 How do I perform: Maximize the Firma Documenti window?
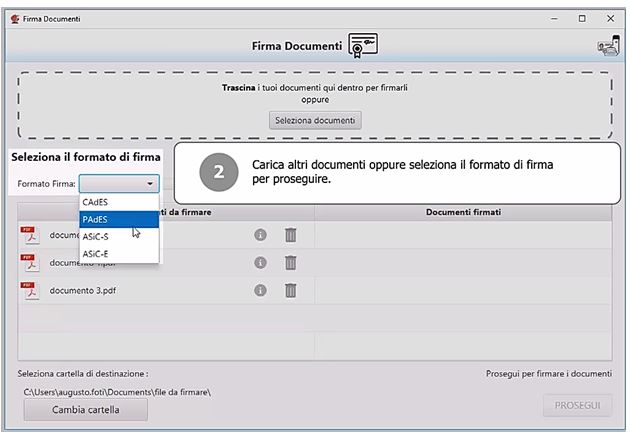point(582,19)
